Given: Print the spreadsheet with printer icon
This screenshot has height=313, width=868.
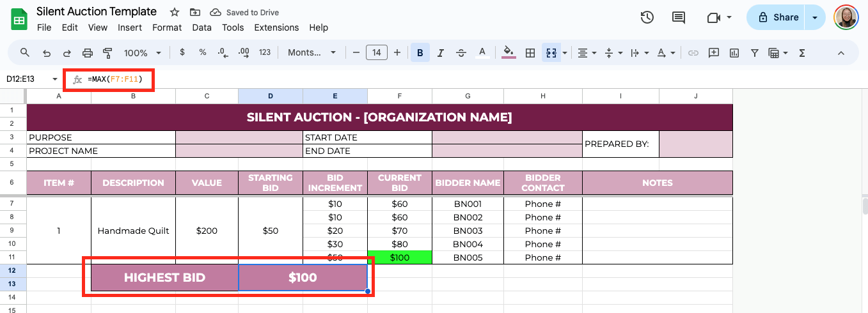Looking at the screenshot, I should point(88,53).
